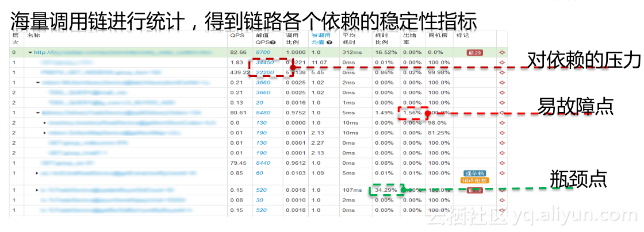Click the red action icon in the 8480 row
Viewport: 644px width, 232px height.
(x=502, y=113)
